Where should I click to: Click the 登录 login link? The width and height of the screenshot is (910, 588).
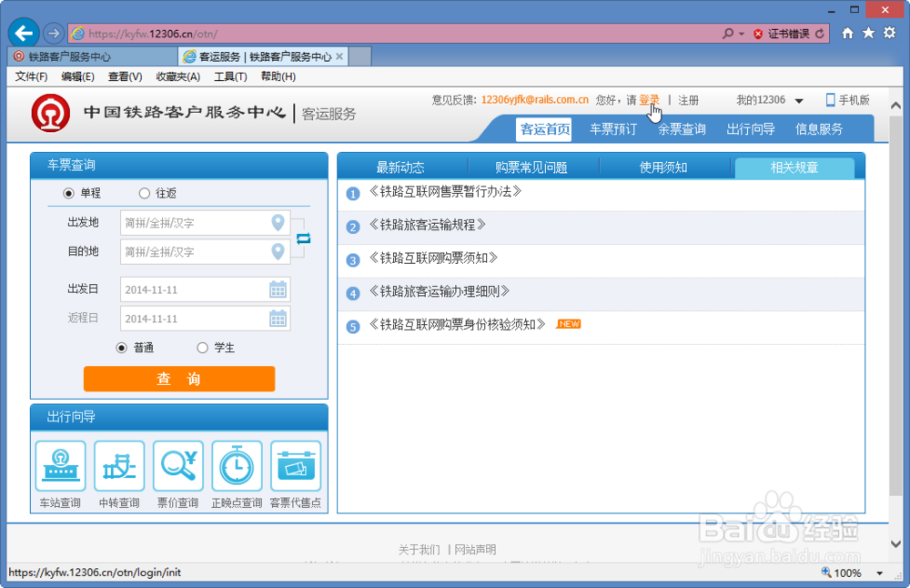649,100
